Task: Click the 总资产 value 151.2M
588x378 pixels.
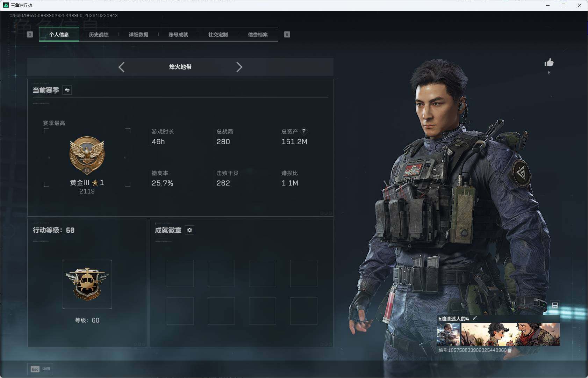Action: pos(294,141)
